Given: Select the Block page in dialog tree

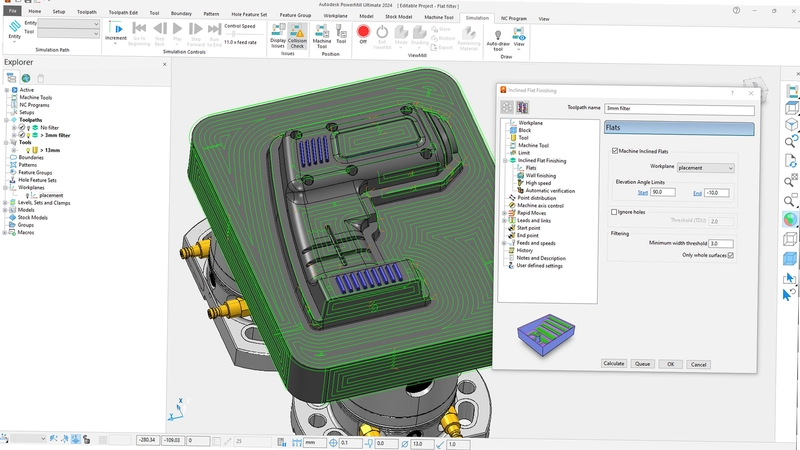Looking at the screenshot, I should [x=524, y=130].
